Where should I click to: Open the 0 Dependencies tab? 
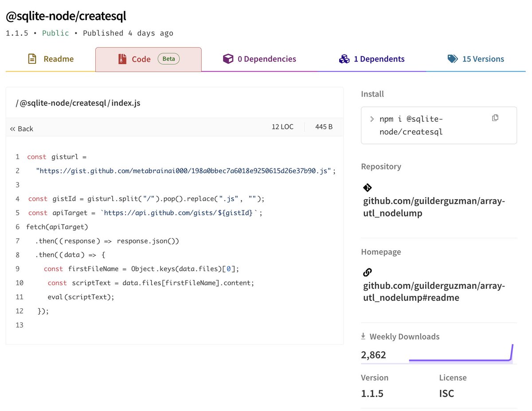(259, 59)
